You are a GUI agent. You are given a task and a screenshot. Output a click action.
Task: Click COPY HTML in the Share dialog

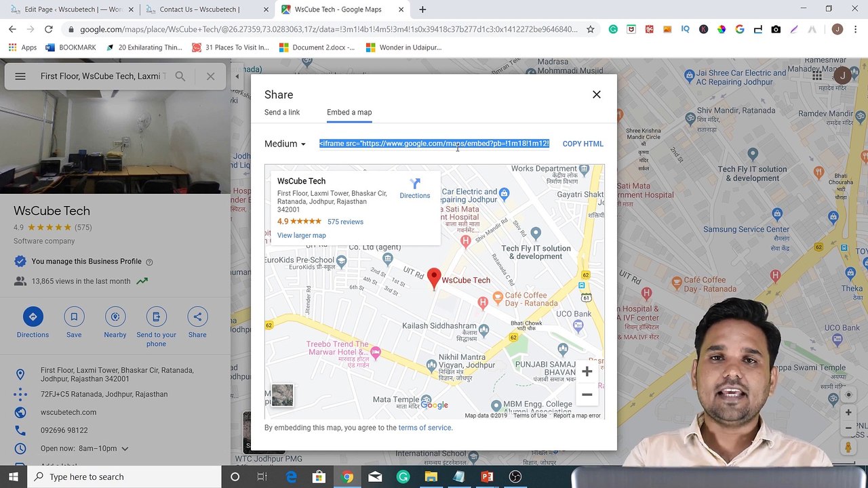(x=583, y=144)
